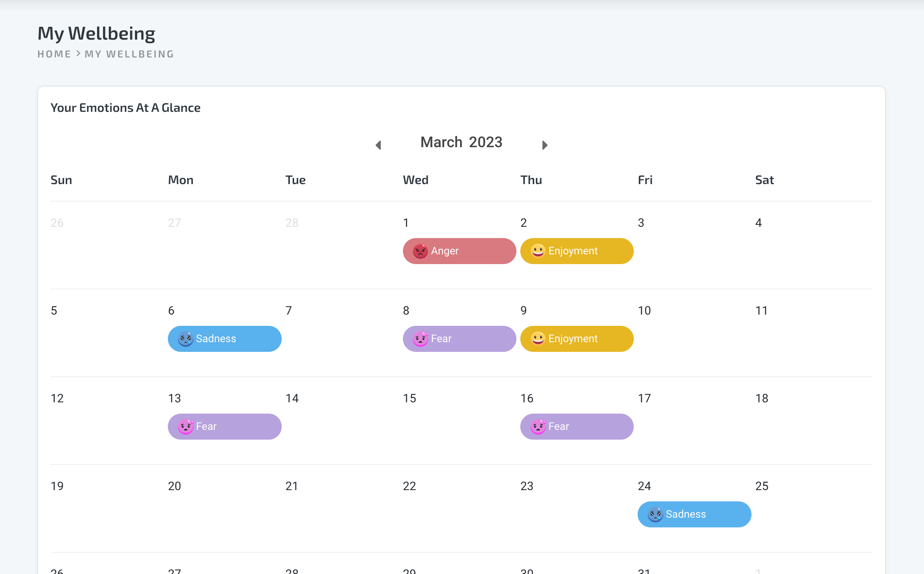
Task: Select date 25 in the calendar
Action: pos(762,486)
